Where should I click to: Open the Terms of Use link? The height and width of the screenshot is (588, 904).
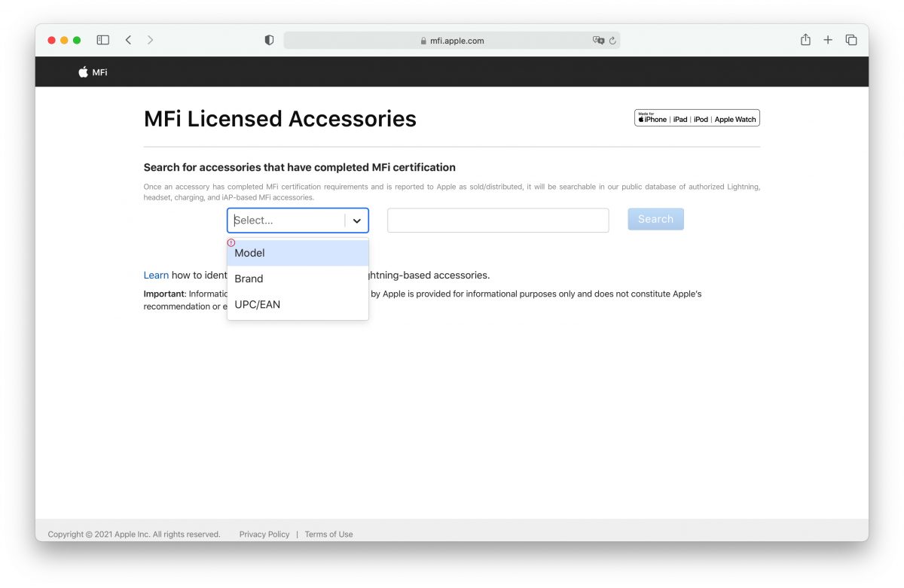click(328, 535)
